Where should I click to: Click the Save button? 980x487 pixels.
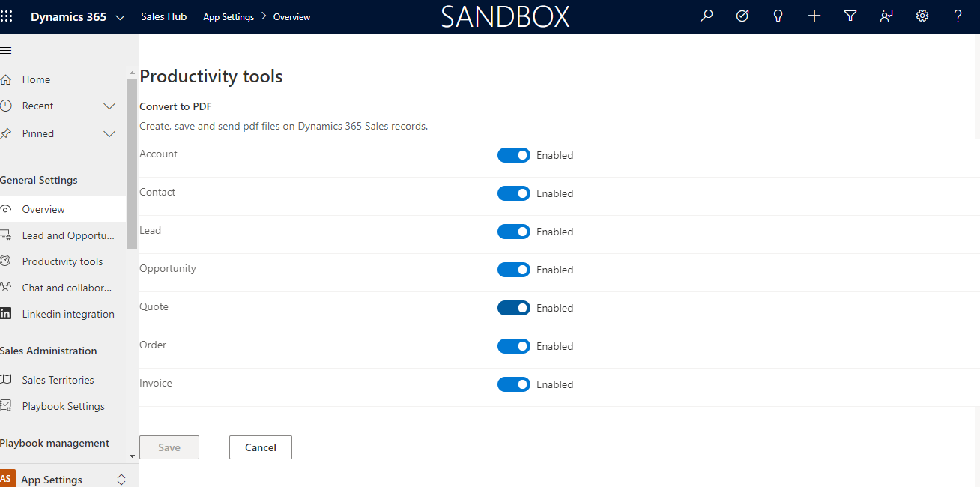169,447
